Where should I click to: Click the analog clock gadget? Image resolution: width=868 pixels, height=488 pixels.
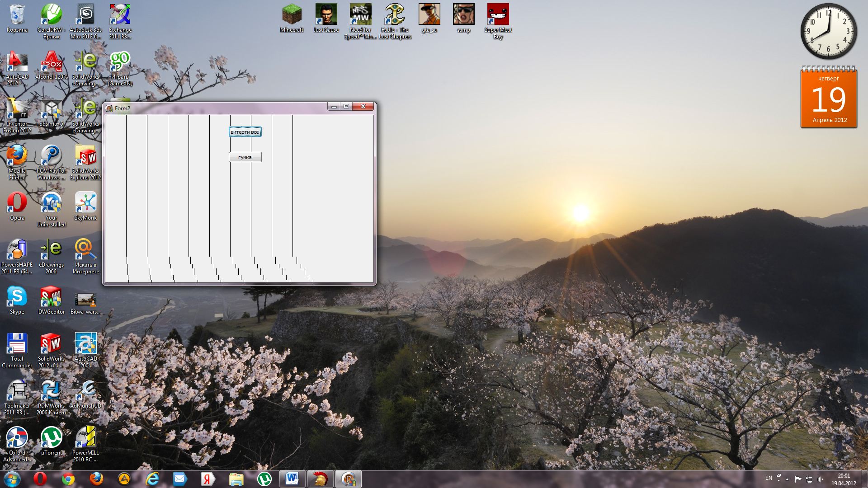(x=829, y=31)
